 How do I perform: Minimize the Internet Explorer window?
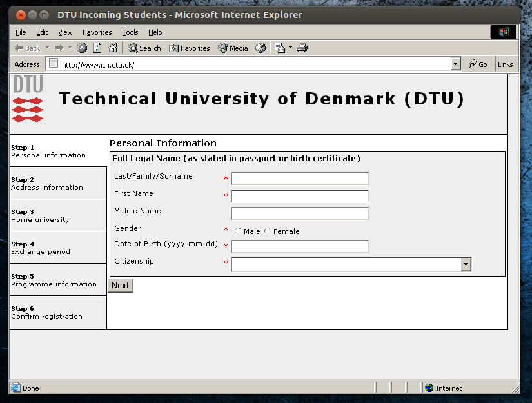(33, 15)
